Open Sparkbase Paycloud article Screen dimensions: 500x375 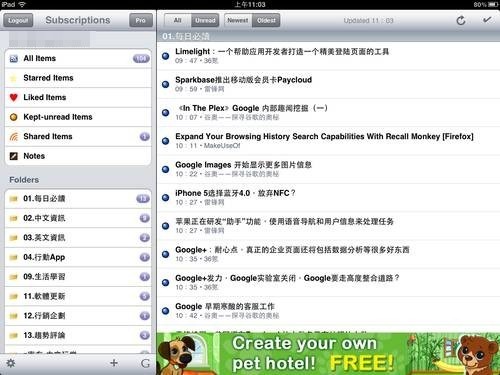point(328,84)
